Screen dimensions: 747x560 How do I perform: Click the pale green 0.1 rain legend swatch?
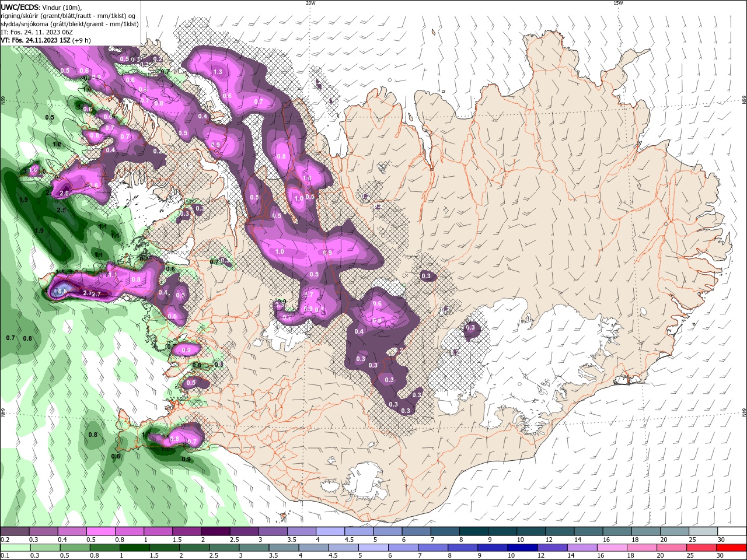[15, 548]
